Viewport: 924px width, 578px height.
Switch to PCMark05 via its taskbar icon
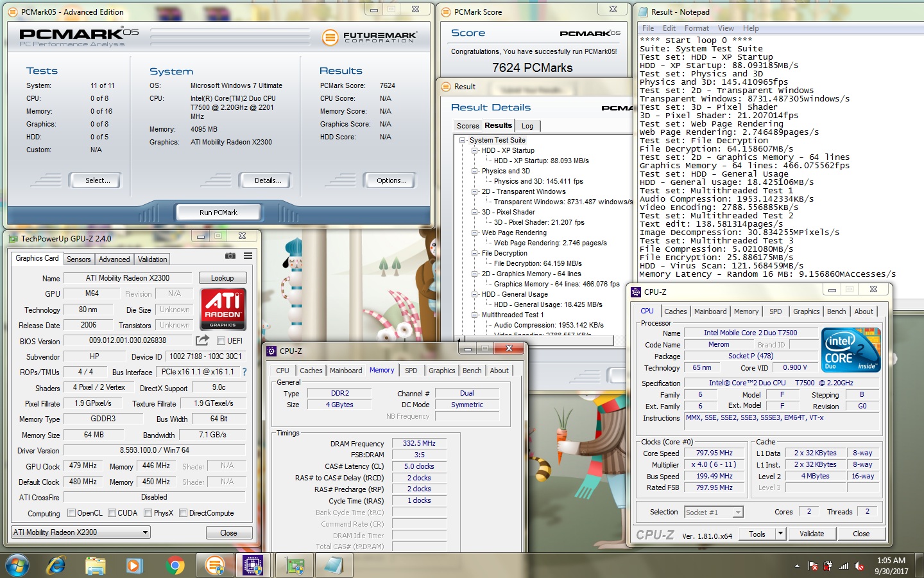click(214, 565)
